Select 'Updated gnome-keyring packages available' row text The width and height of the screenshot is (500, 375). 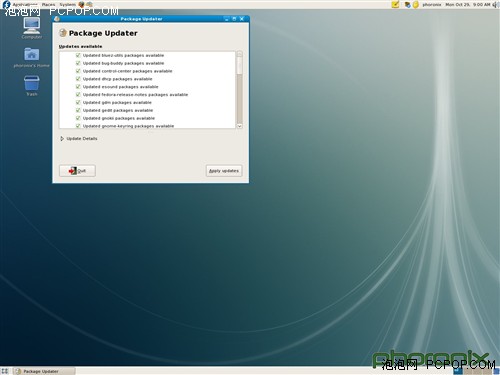pyautogui.click(x=128, y=126)
